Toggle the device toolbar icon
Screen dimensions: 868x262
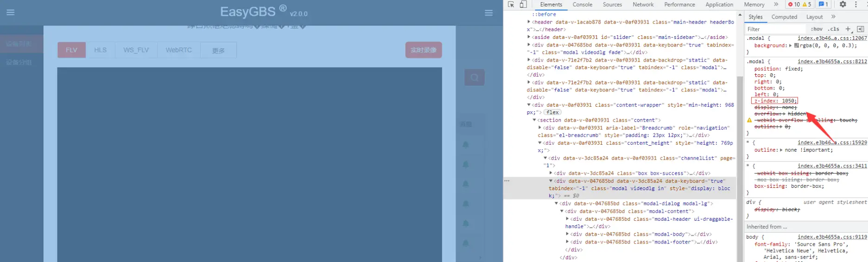(x=523, y=5)
